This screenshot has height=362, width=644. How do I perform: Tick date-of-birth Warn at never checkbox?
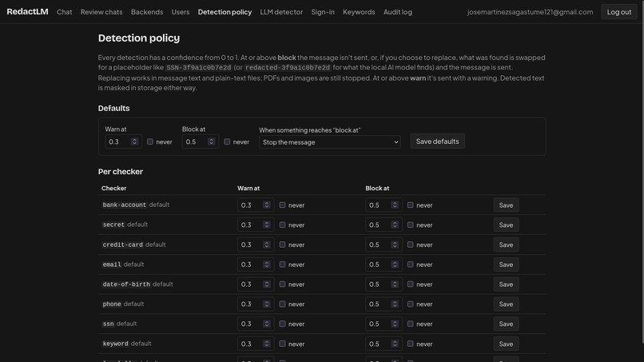click(282, 284)
